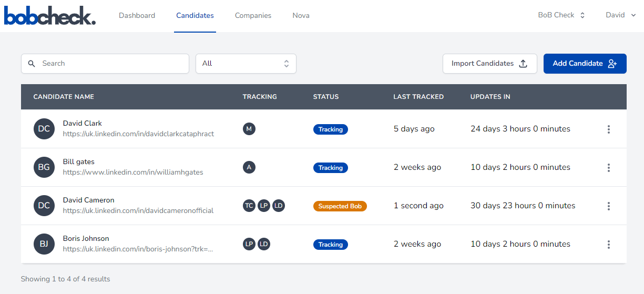644x294 pixels.
Task: Click the search magnifier icon
Action: pyautogui.click(x=32, y=64)
